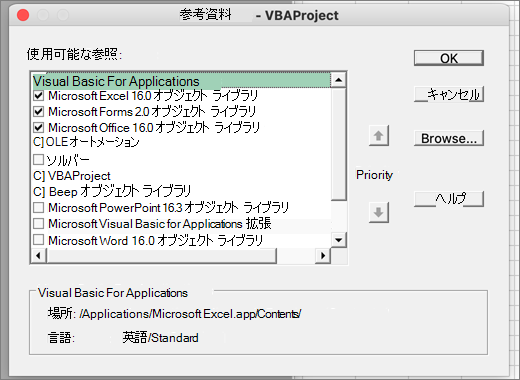This screenshot has width=520, height=380.
Task: Check the ソルバー reference checkbox
Action: (x=39, y=160)
